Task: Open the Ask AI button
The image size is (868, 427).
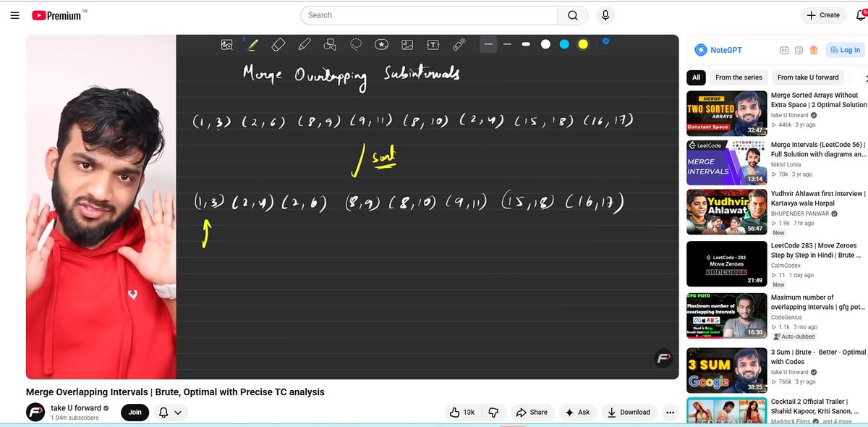Action: pos(578,412)
